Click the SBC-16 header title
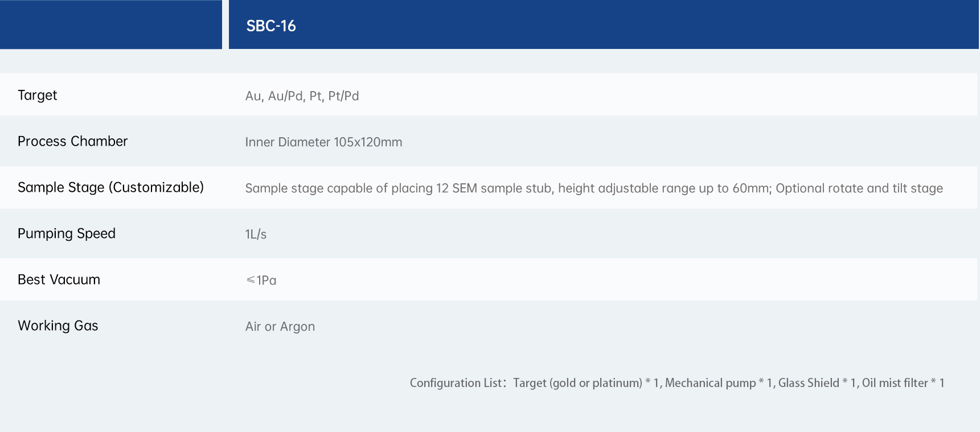 [271, 26]
